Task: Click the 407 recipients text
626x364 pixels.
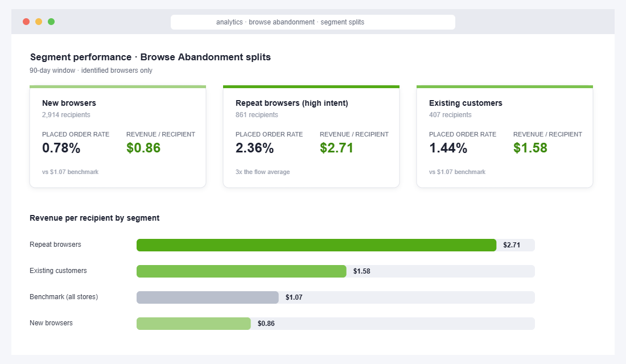Action: [450, 114]
